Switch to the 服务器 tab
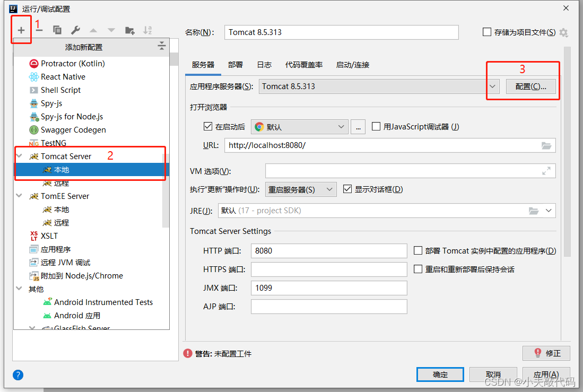 pyautogui.click(x=203, y=65)
